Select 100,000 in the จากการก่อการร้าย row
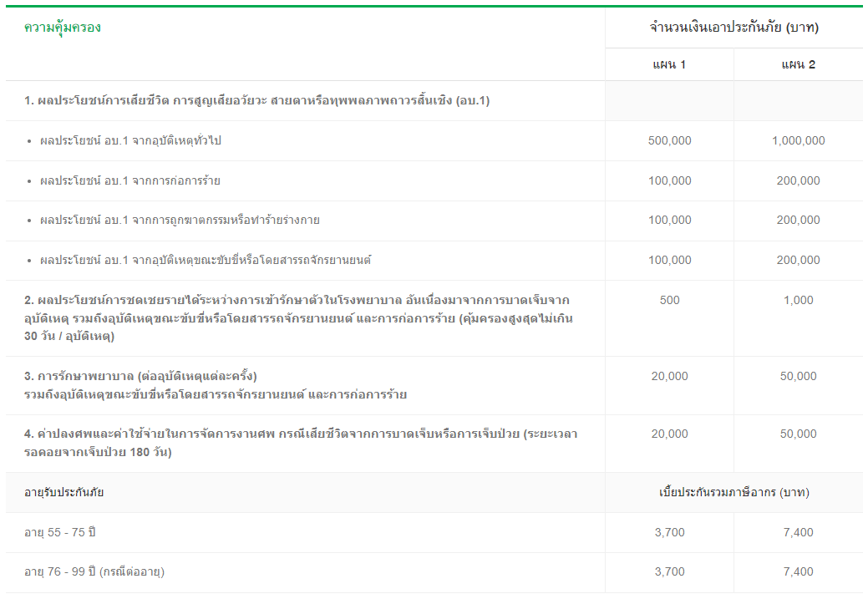The height and width of the screenshot is (599, 868). (669, 180)
